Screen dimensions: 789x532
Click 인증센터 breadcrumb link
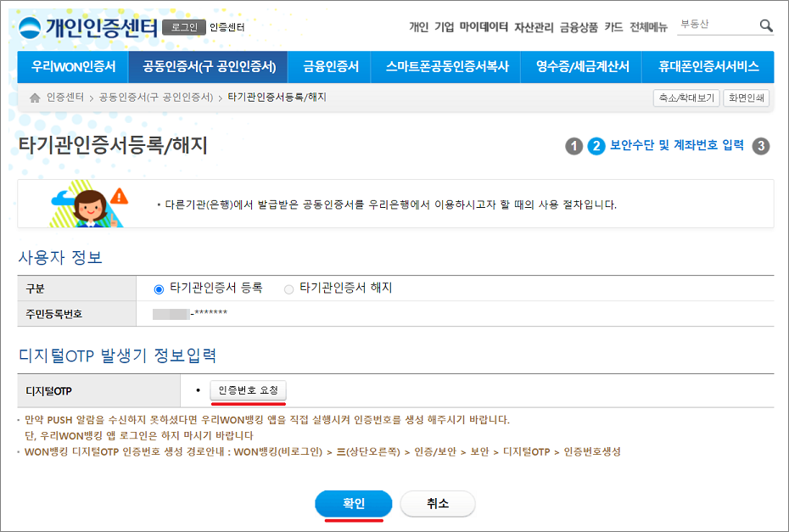(x=65, y=97)
